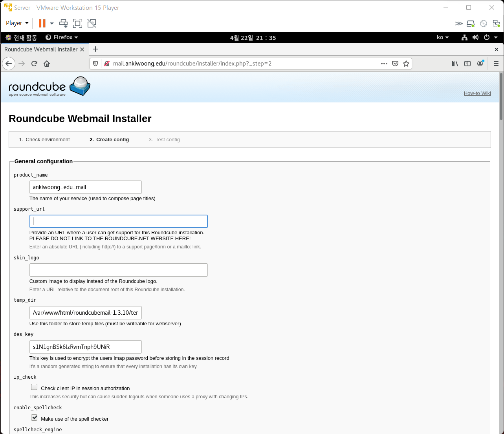
Task: Click insecure connection lock icon
Action: click(106, 64)
